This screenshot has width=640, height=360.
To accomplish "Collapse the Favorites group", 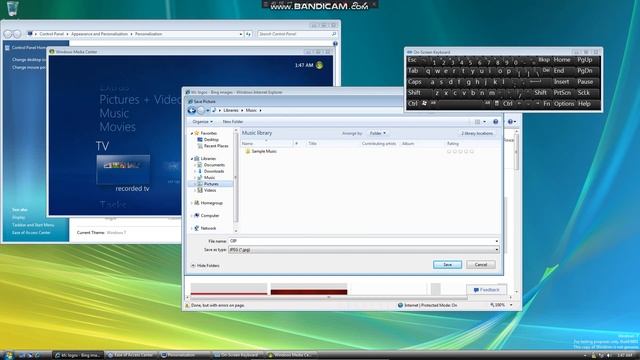I will coord(192,133).
